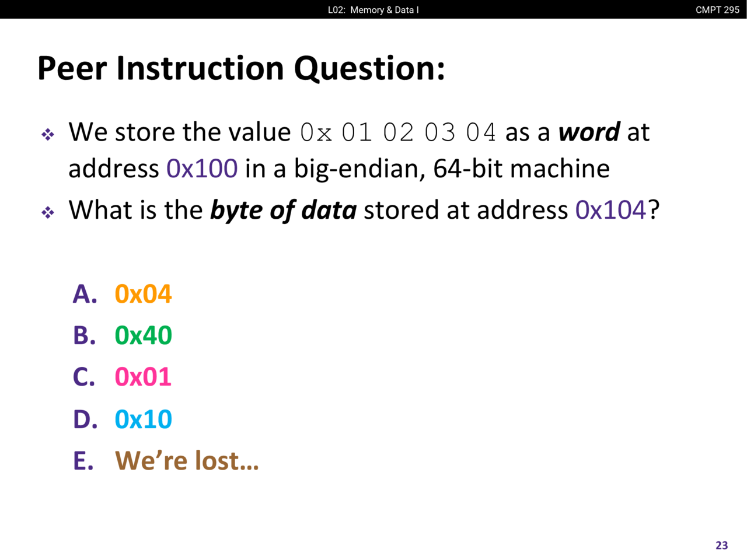This screenshot has height=560, width=747.
Task: Click the letter C option label
Action: tap(84, 377)
